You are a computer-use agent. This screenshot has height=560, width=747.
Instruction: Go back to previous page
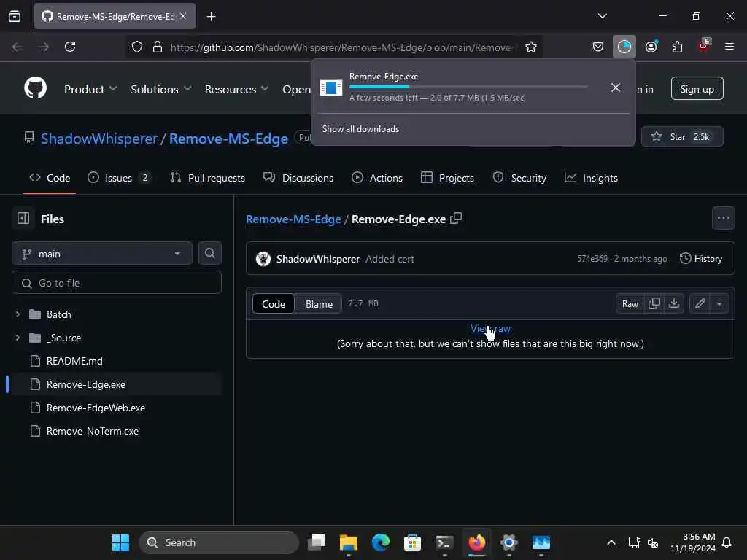(18, 47)
